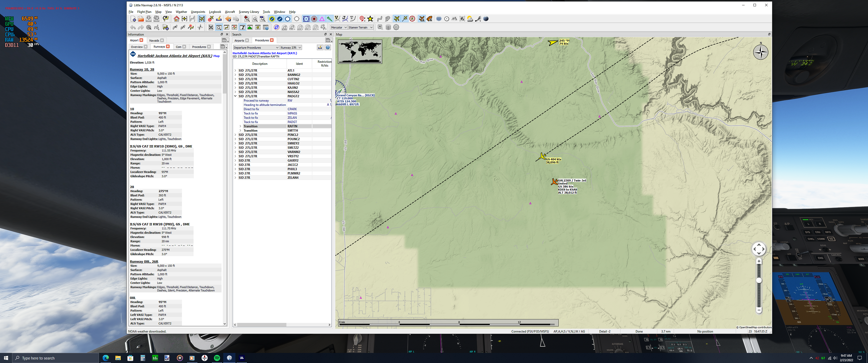
Task: Click the yellow star userpoints icon
Action: [370, 19]
